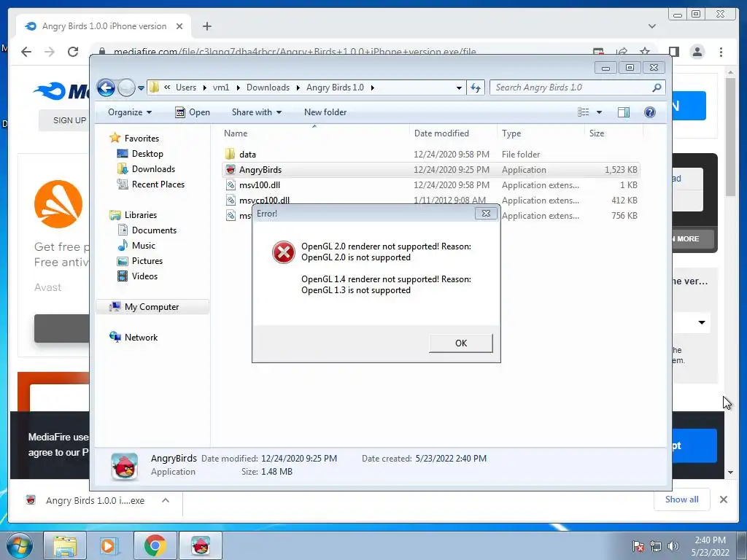Open Explorer help icon
747x560 pixels.
click(x=649, y=112)
